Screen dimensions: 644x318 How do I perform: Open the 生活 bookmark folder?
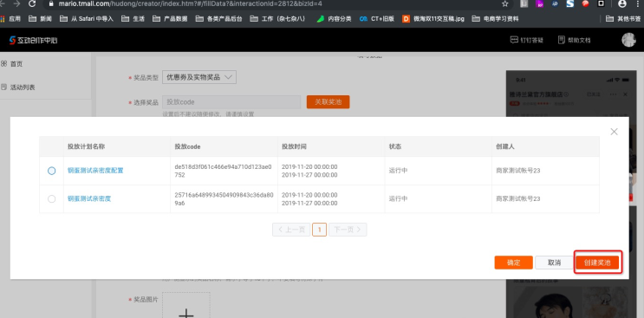click(x=133, y=19)
